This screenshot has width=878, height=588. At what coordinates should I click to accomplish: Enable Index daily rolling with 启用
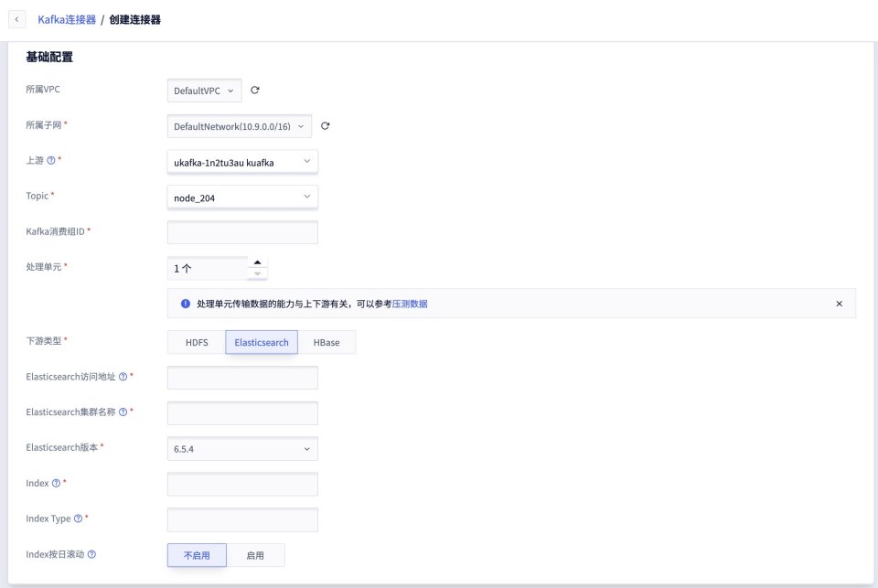[x=255, y=555]
